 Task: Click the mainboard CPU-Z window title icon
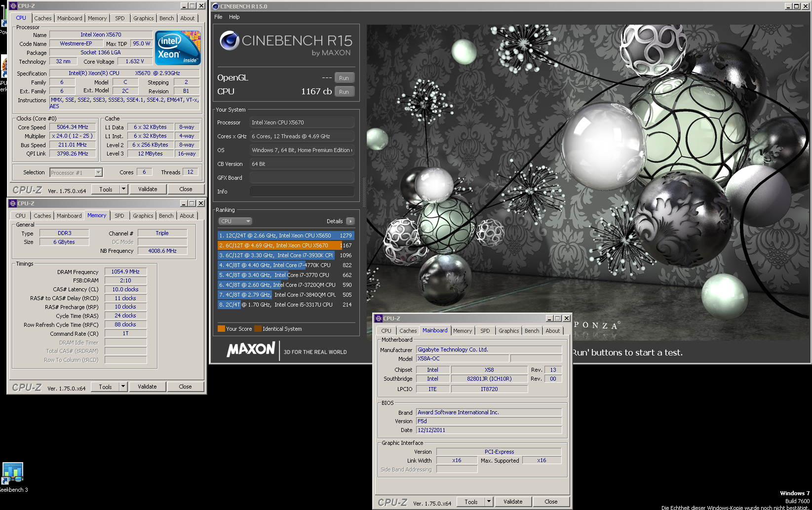coord(379,318)
